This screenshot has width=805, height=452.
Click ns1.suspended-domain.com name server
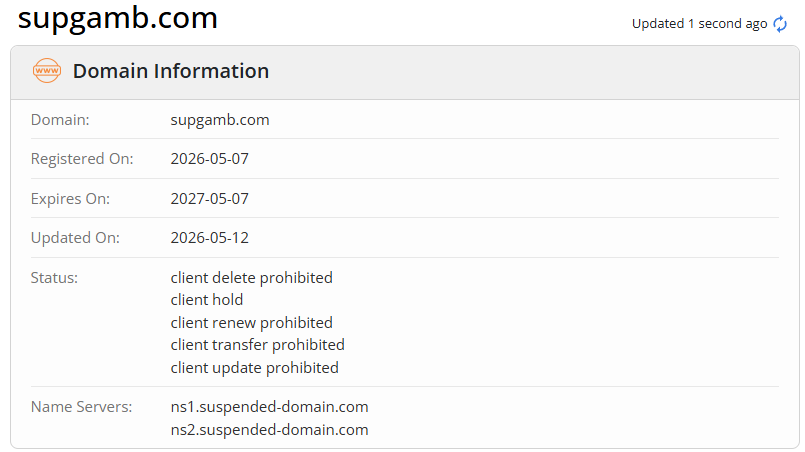(x=269, y=407)
